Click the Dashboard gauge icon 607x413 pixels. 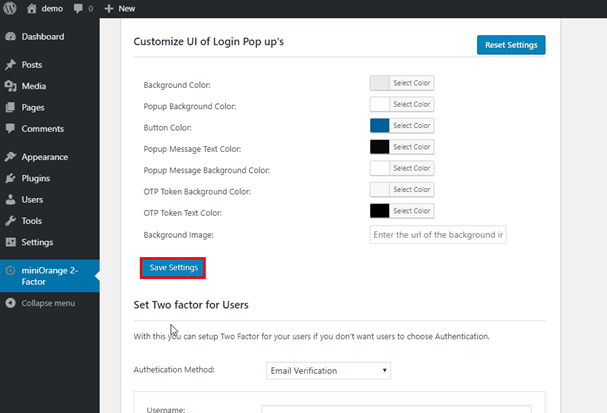10,36
